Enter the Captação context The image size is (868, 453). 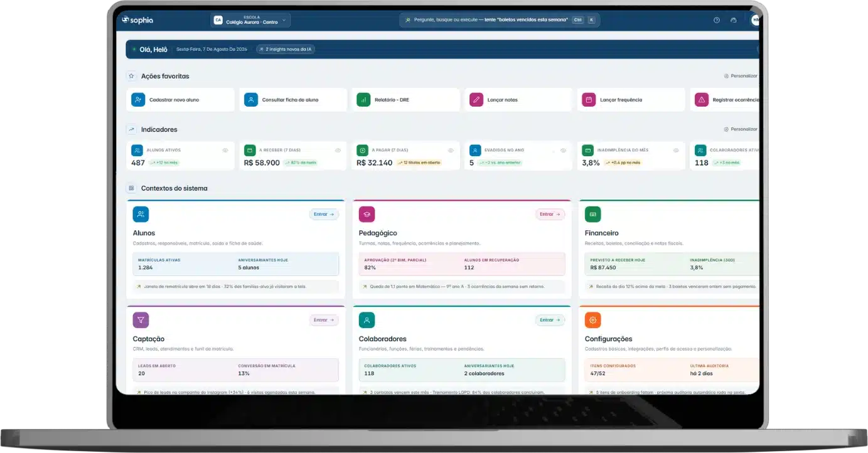point(324,320)
